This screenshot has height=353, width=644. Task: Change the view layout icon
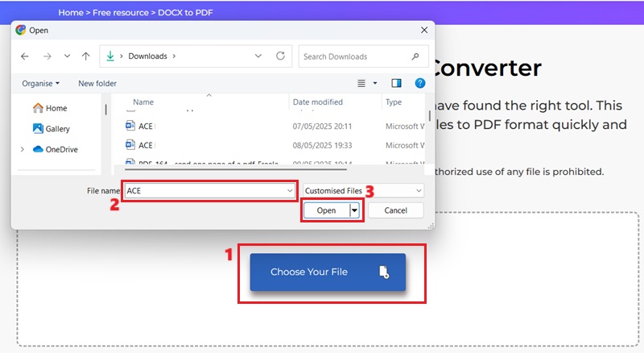[361, 84]
